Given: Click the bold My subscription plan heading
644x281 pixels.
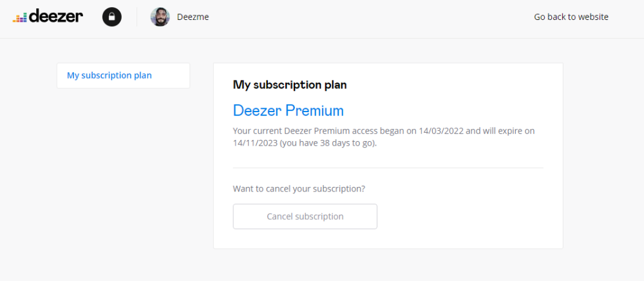Looking at the screenshot, I should [290, 84].
